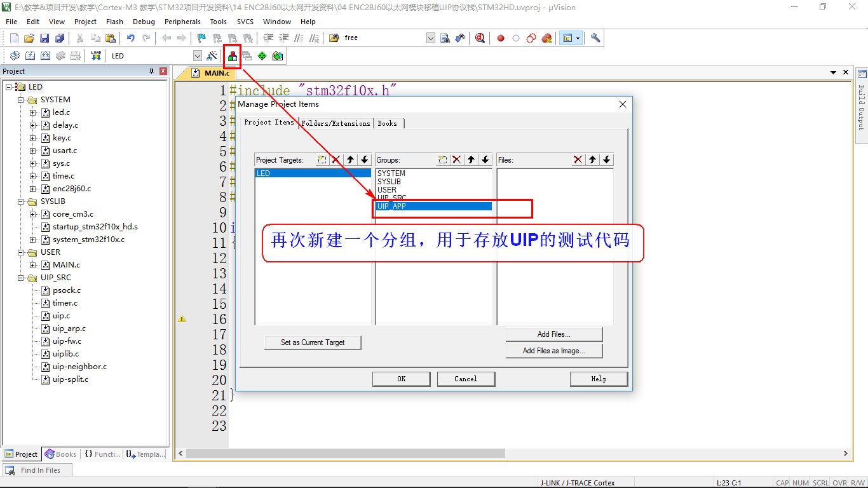Collapse the UIP_SRC group folder
Viewport: 868px width, 488px height.
point(21,278)
